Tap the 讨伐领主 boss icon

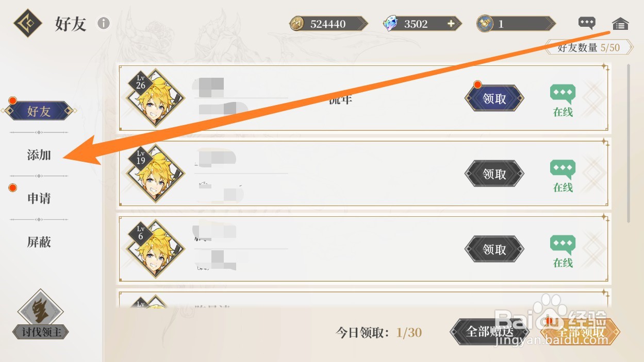(x=40, y=314)
